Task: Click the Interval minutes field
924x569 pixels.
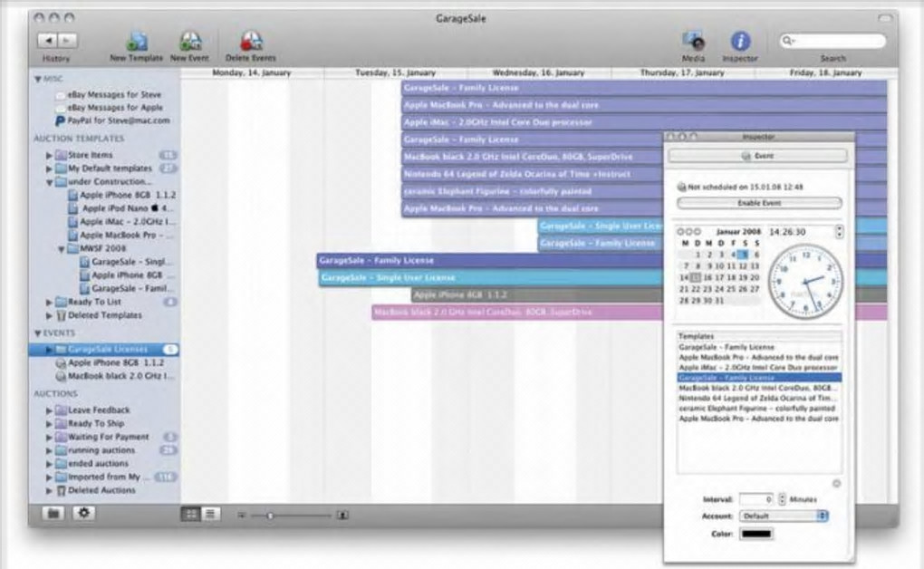Action: tap(756, 499)
